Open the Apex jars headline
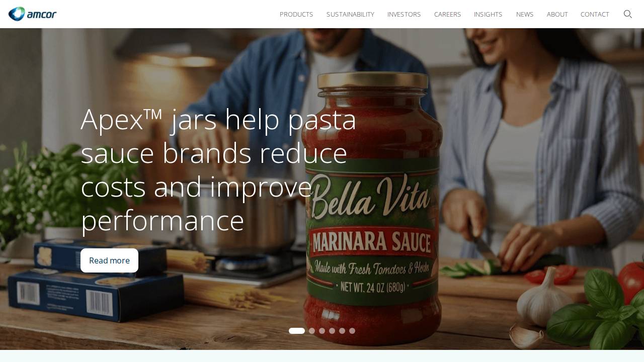Screen dimensions: 644x362 point(219,169)
